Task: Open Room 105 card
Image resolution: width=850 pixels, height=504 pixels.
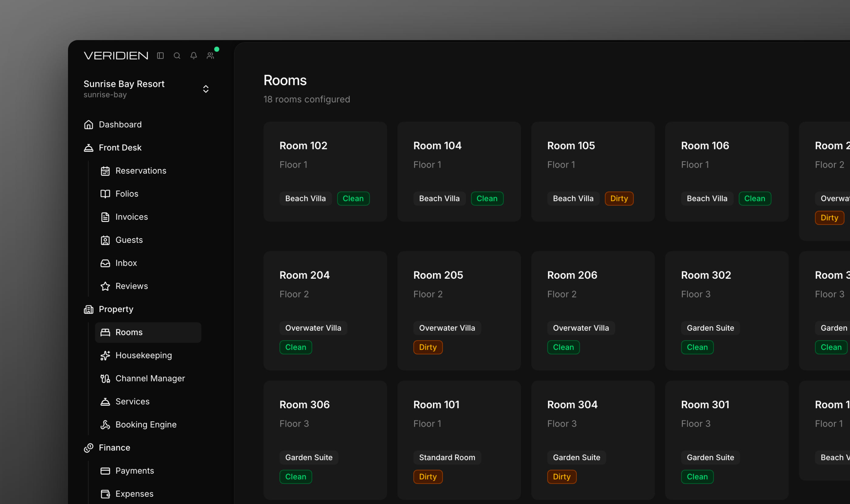Action: 593,172
